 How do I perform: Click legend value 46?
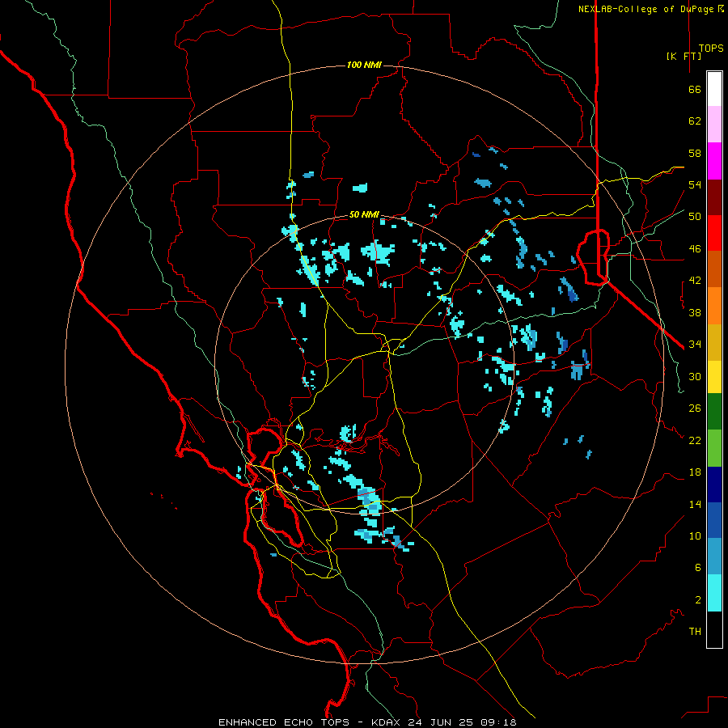(x=695, y=248)
